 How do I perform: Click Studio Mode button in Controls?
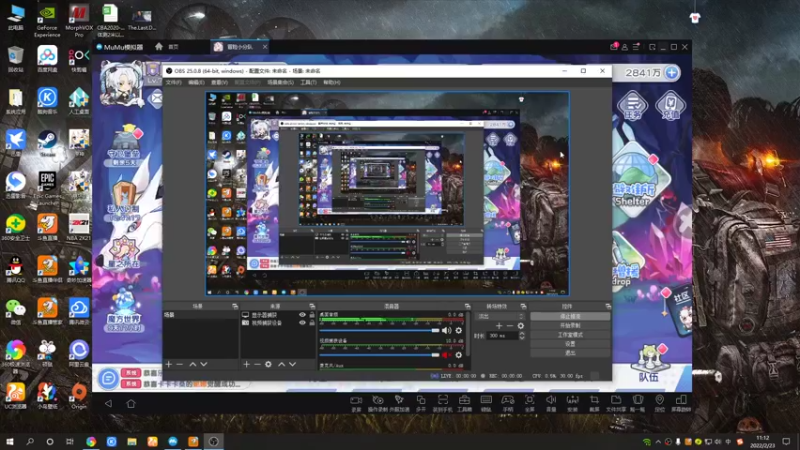(570, 335)
